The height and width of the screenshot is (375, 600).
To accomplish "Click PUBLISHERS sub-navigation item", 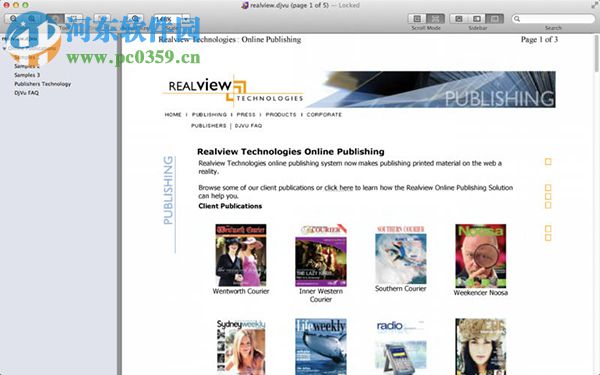I will [x=209, y=126].
